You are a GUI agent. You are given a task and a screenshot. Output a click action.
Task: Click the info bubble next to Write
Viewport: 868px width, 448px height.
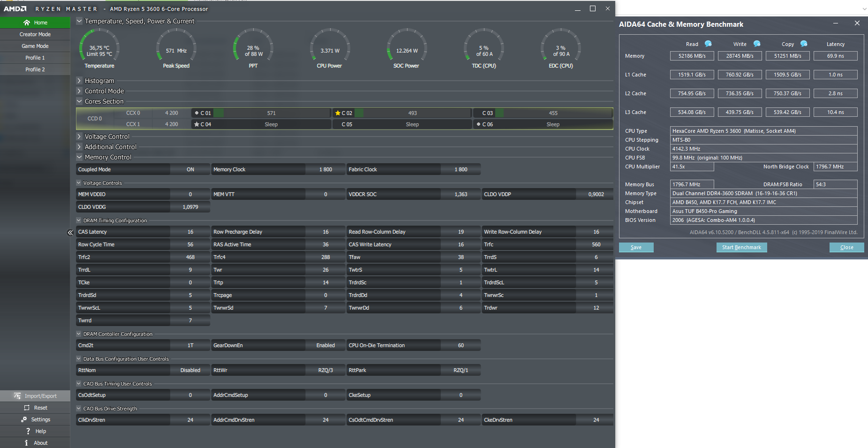[757, 44]
